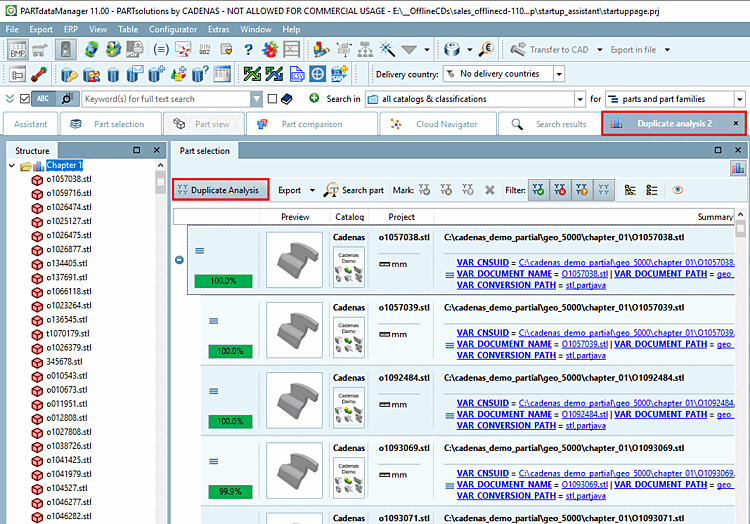Screen dimensions: 750x524
Task: Toggle the eye preview icon in toolbar
Action: [x=678, y=190]
